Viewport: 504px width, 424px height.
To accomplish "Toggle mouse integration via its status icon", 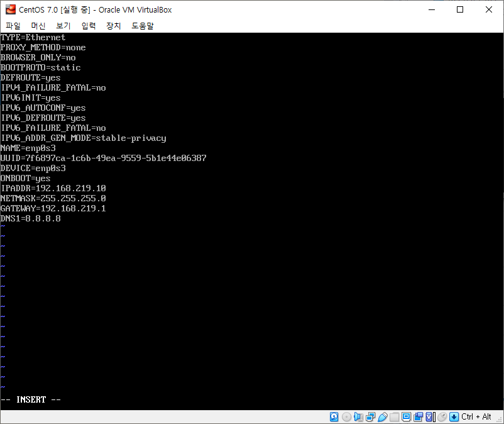I will pyautogui.click(x=442, y=416).
